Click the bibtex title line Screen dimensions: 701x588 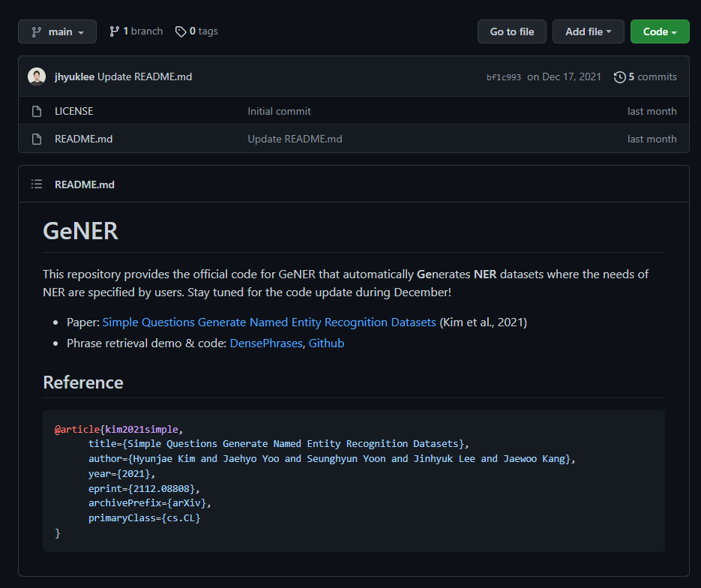coord(278,443)
